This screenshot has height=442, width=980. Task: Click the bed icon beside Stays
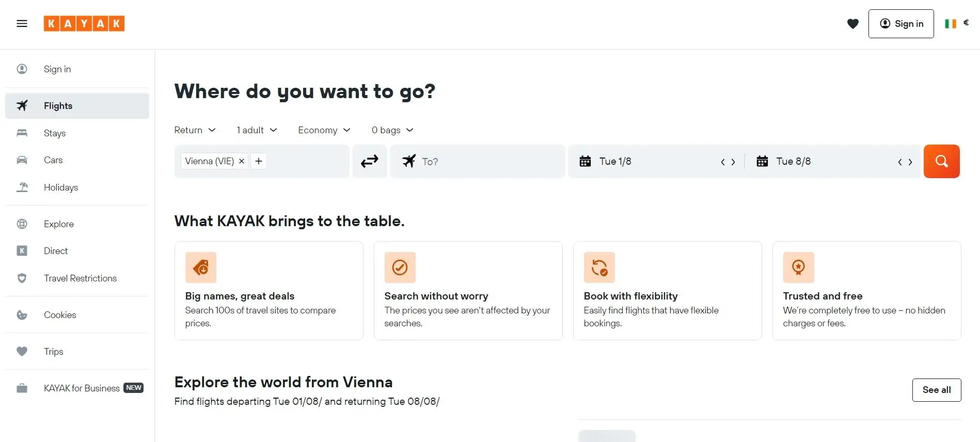click(22, 133)
